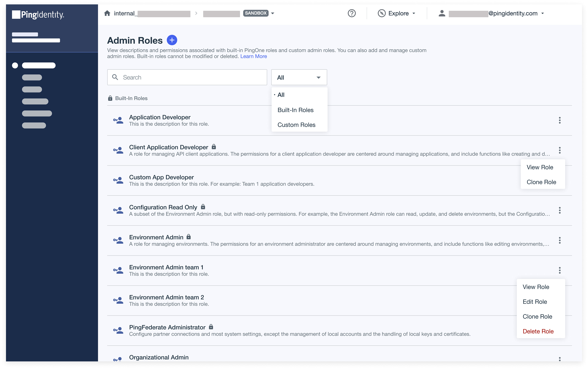Choose View Role in Environment Admin team 1 menu

pyautogui.click(x=541, y=287)
